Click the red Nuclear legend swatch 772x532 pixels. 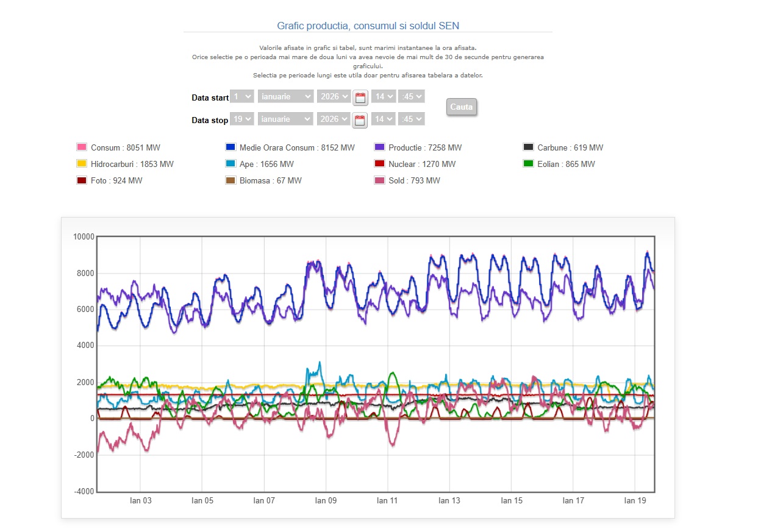tap(379, 164)
